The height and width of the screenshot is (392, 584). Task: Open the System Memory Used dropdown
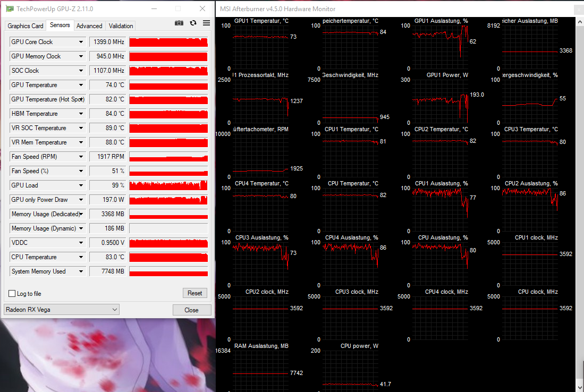coord(81,271)
